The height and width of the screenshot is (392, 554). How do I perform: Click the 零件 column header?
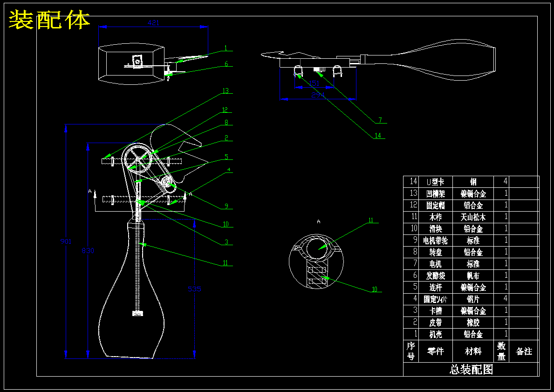(435, 351)
